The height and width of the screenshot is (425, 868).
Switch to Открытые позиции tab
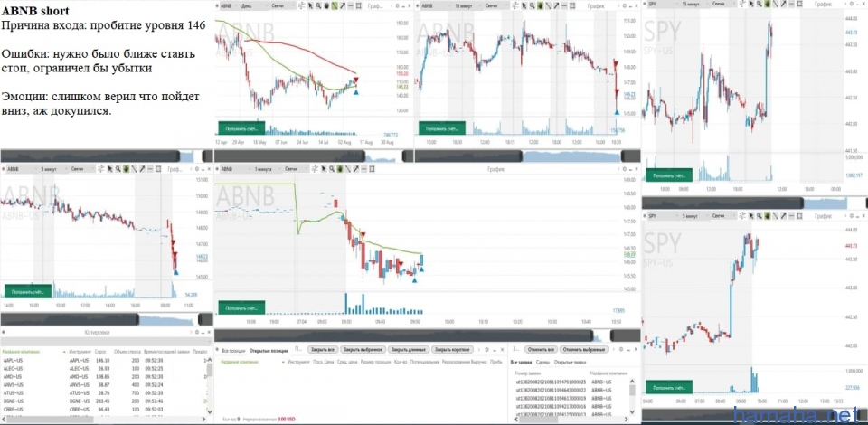pos(269,350)
